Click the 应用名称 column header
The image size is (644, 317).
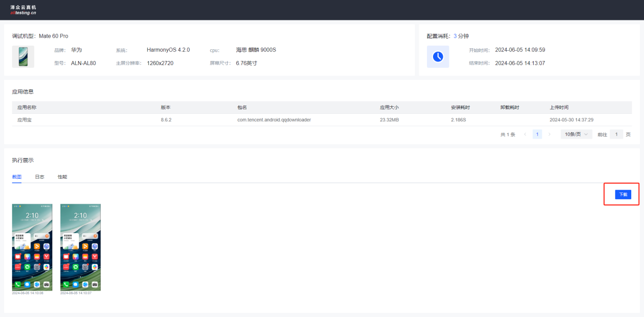pos(27,108)
